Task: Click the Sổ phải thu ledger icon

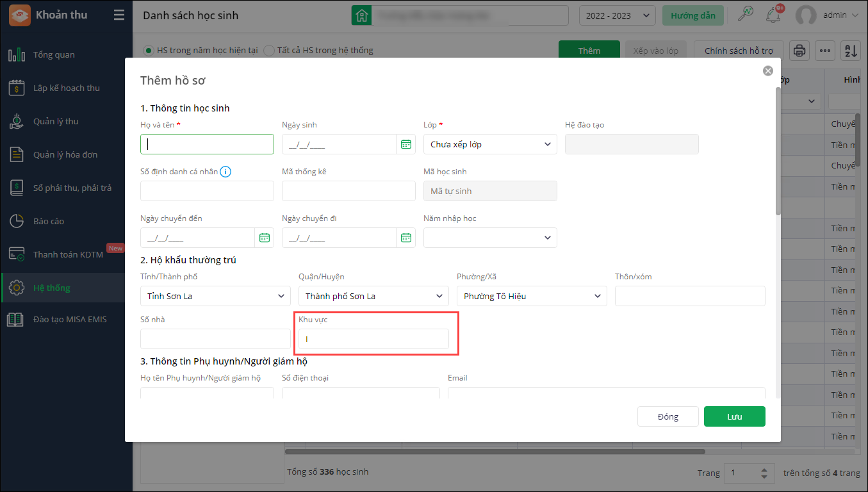Action: 17,188
